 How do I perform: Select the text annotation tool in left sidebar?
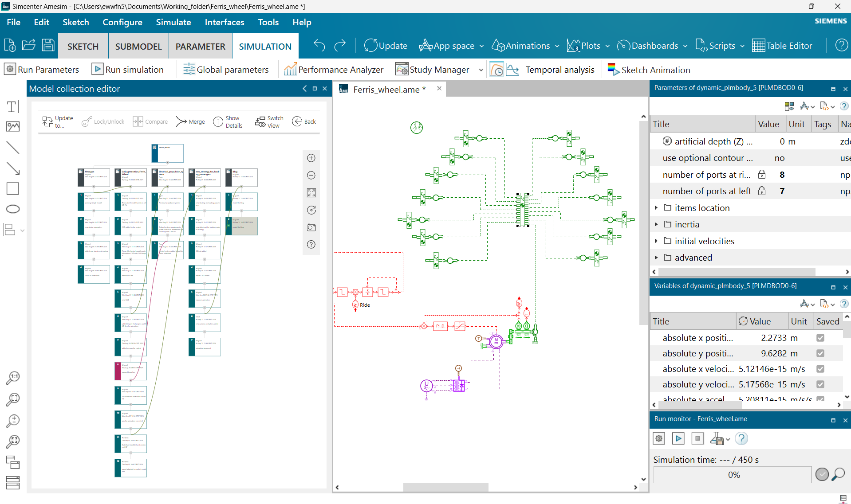coord(13,106)
